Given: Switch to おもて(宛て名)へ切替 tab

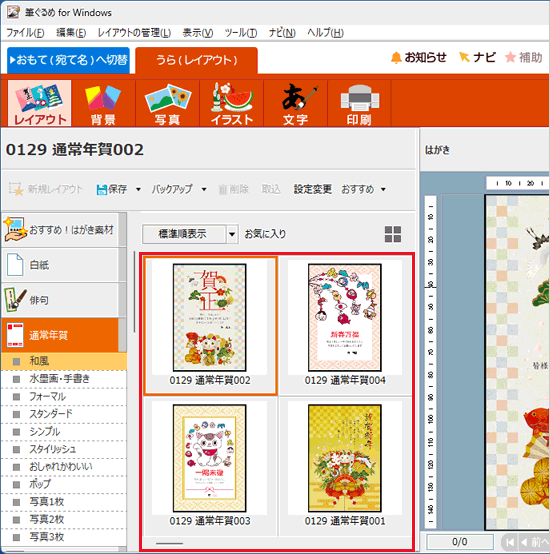Looking at the screenshot, I should click(x=69, y=60).
